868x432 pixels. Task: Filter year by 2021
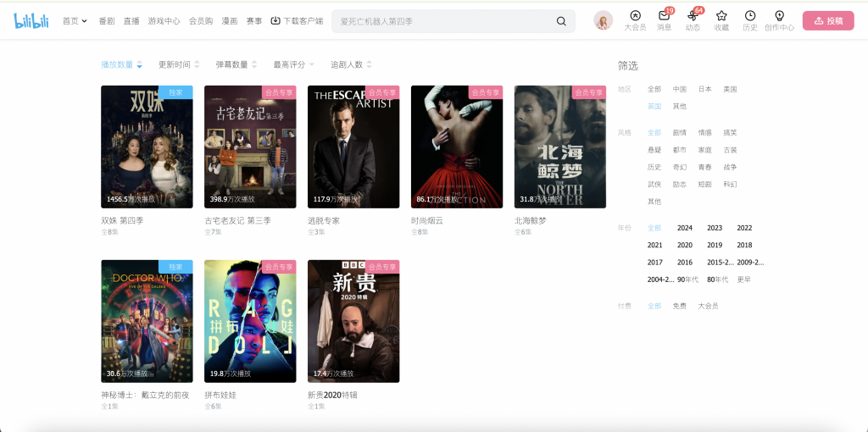click(655, 245)
